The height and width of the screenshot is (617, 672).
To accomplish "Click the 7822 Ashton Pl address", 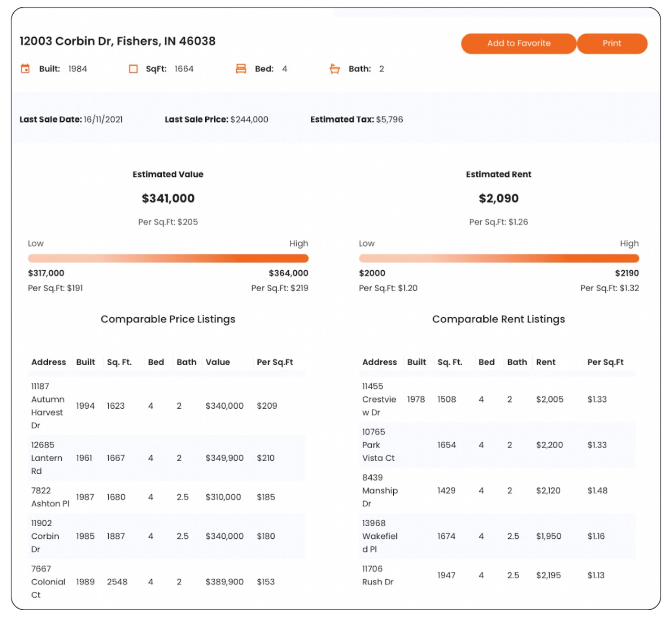I will tap(50, 497).
